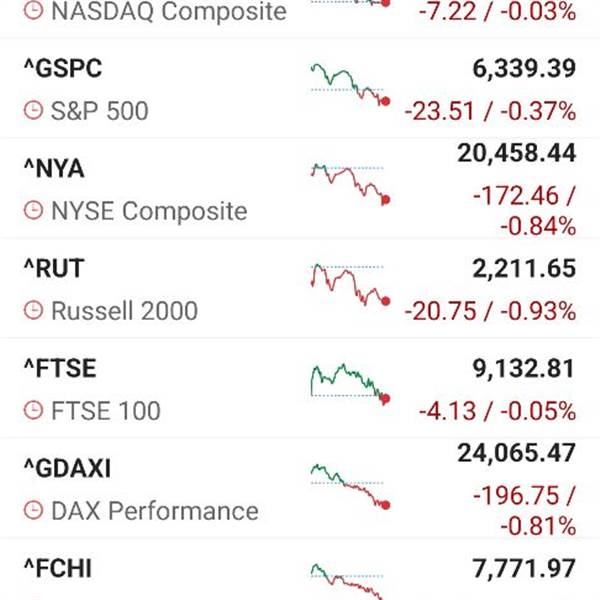
Task: Select the ^FTSE ticker symbol
Action: click(x=60, y=368)
